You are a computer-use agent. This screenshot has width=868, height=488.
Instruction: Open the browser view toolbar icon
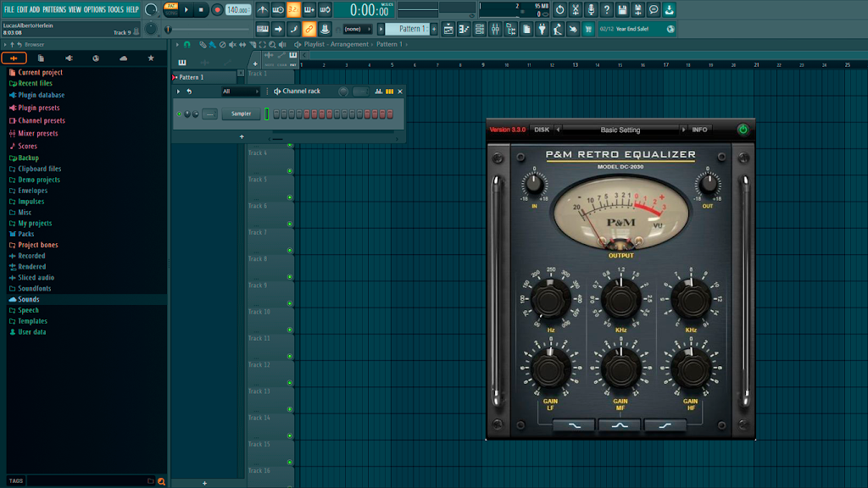click(x=510, y=29)
